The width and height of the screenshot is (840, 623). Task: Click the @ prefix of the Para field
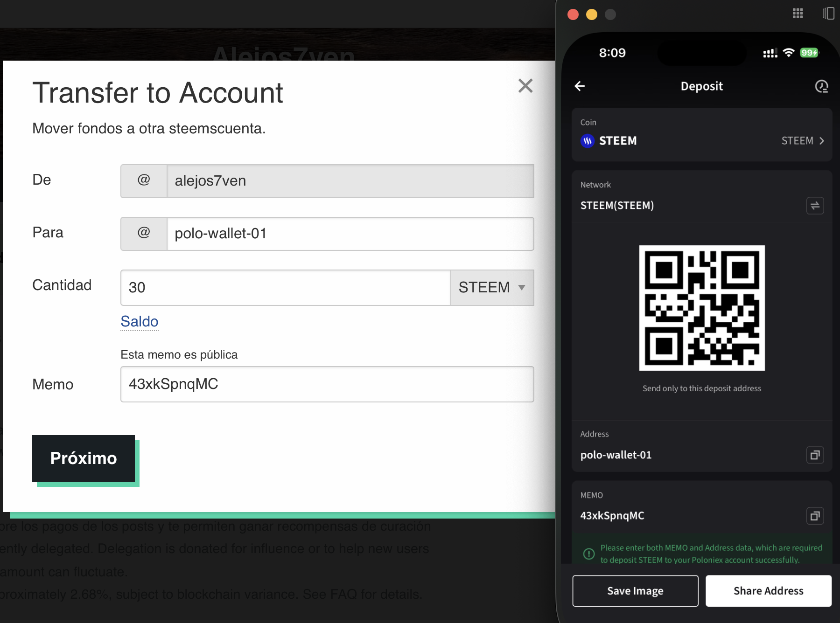click(144, 234)
